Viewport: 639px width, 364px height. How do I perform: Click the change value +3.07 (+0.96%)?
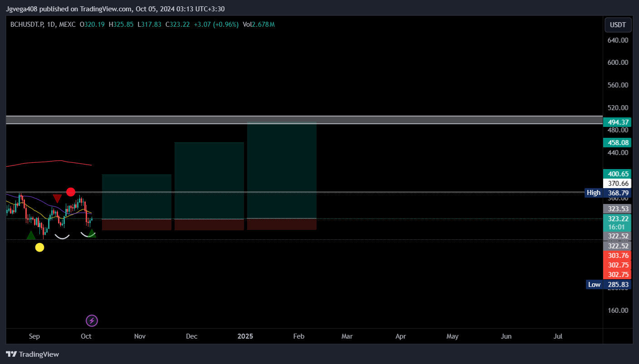click(x=216, y=24)
